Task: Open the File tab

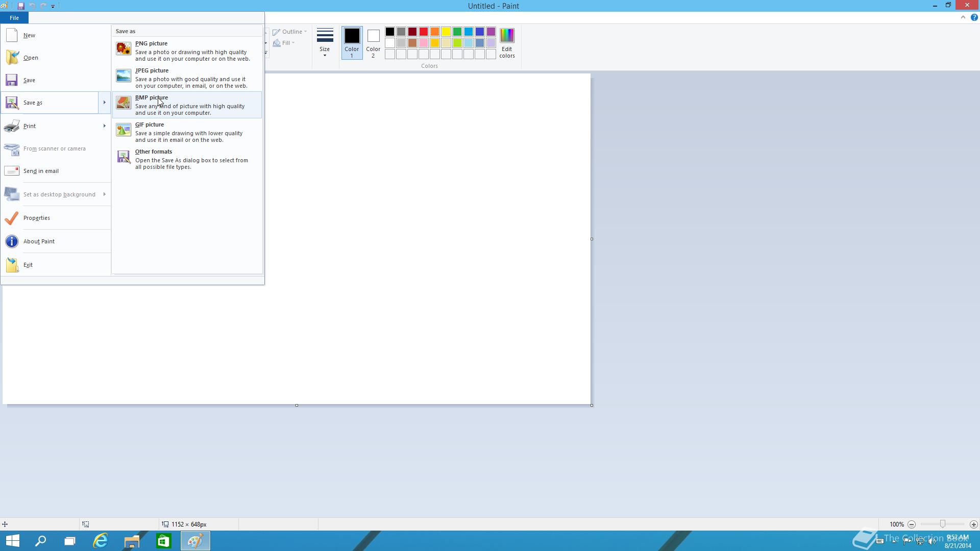Action: pyautogui.click(x=14, y=18)
